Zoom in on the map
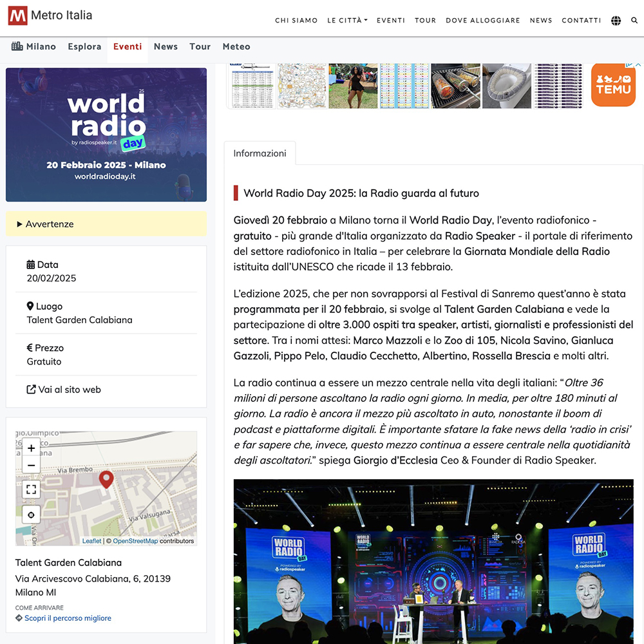Screen dimensions: 644x644 [x=31, y=448]
